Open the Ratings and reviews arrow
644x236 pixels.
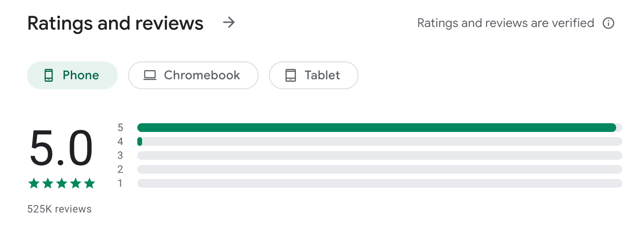(229, 23)
